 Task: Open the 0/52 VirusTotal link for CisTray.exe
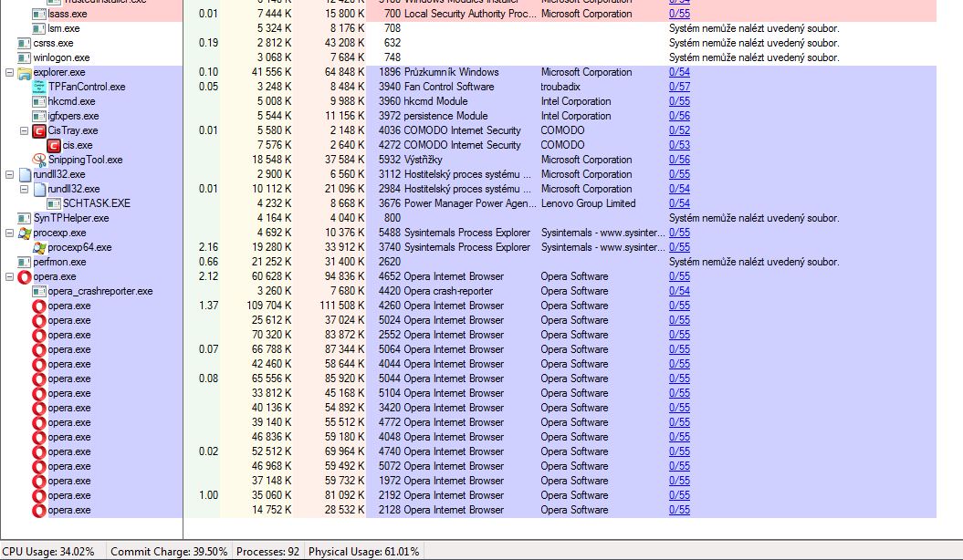(679, 130)
